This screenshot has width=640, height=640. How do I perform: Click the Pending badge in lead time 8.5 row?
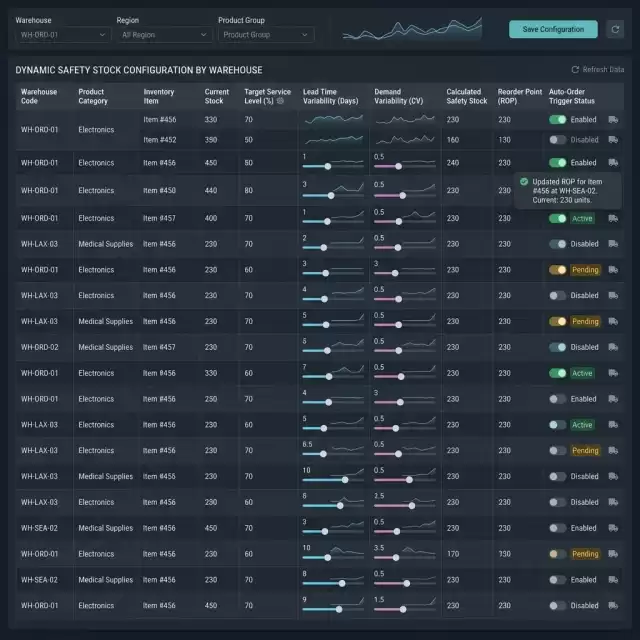(x=585, y=450)
